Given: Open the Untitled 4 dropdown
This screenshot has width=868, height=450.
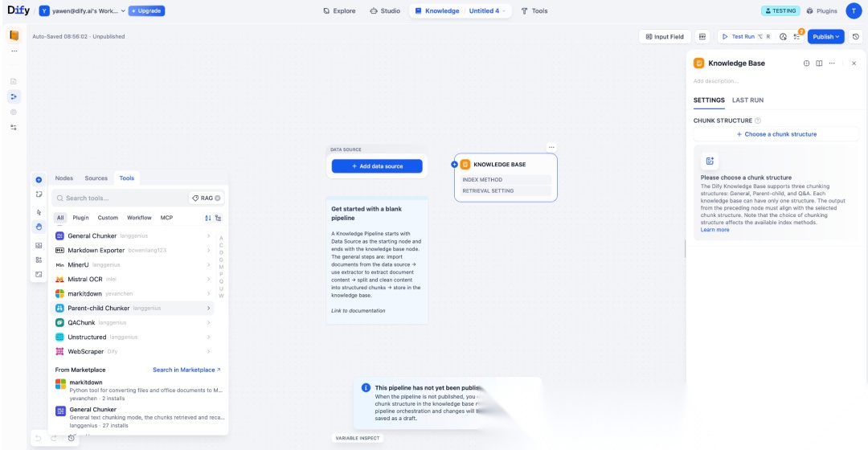Looking at the screenshot, I should click(487, 10).
